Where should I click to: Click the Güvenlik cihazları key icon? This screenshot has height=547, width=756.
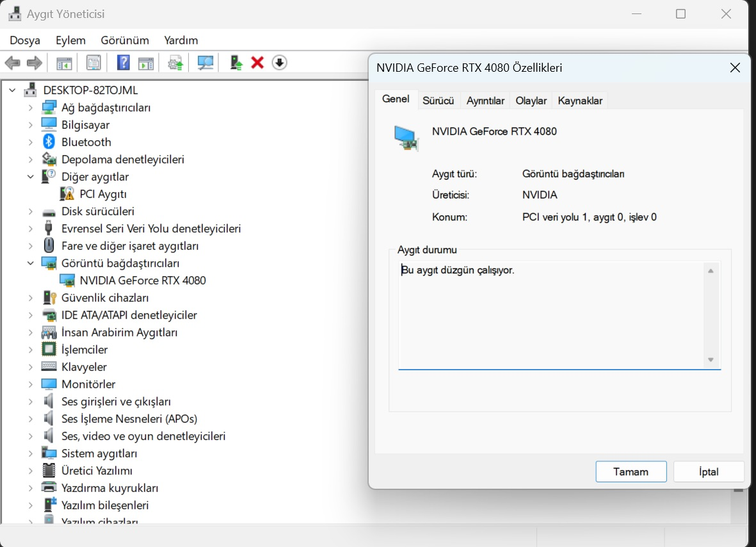pyautogui.click(x=49, y=298)
